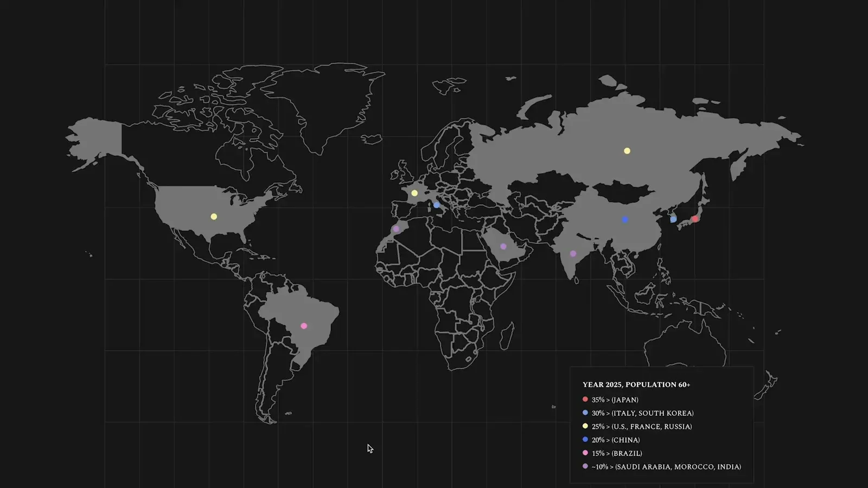
Task: Select the yellow dot on the United States
Action: pos(214,217)
